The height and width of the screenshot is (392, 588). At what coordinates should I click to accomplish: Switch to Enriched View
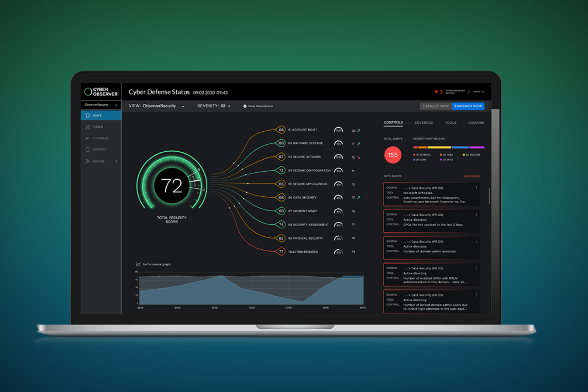(468, 106)
